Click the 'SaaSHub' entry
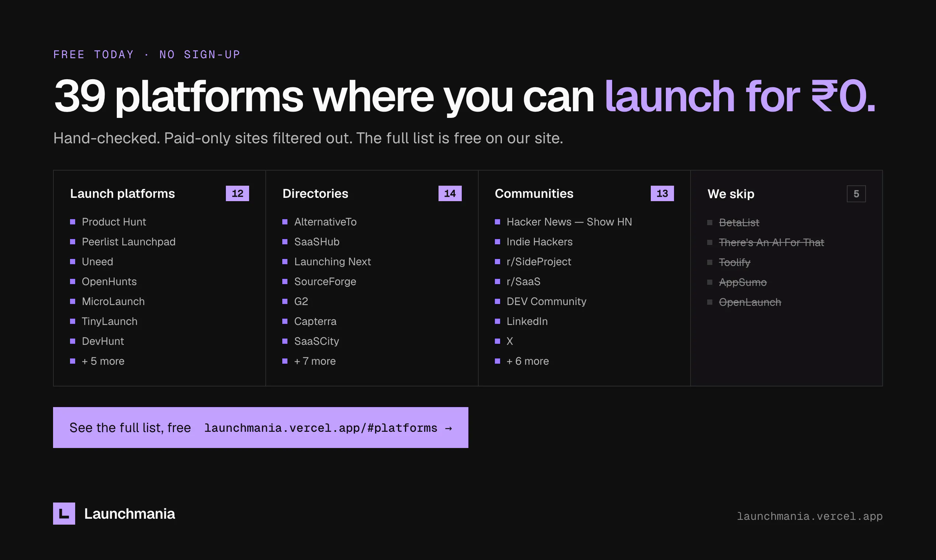The image size is (936, 560). (x=317, y=242)
